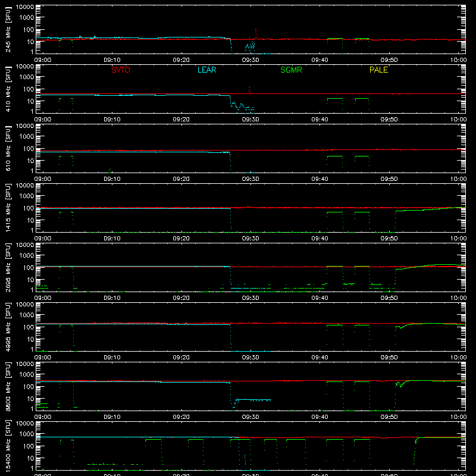
Task: Click the 09:50 tick label below 1415 MHz panel
Action: 389,239
